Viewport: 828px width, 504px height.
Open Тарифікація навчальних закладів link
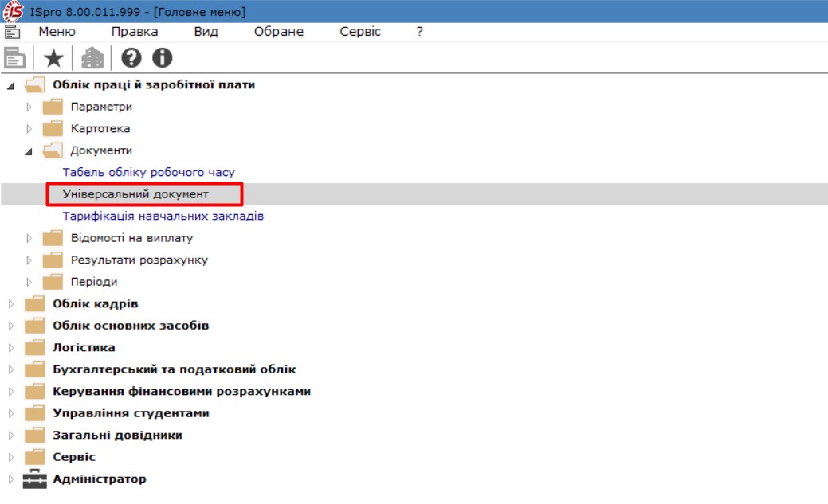pyautogui.click(x=163, y=216)
